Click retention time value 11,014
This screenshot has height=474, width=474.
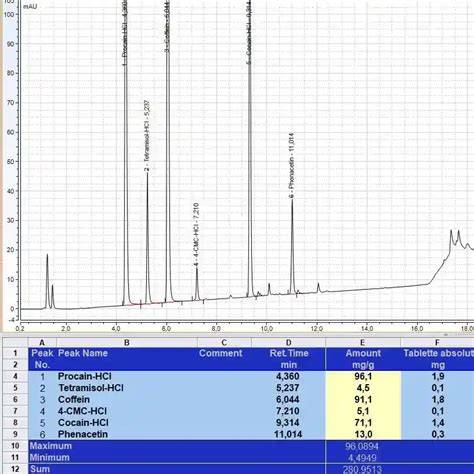click(x=288, y=434)
